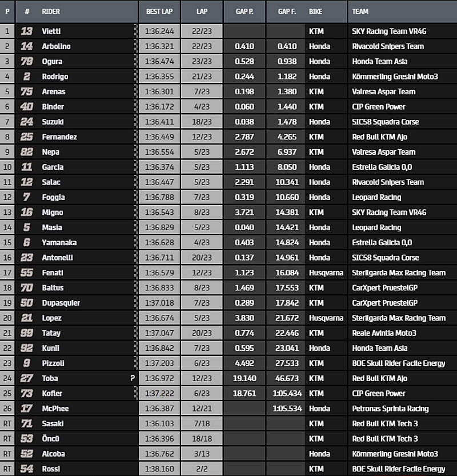Click the P status icon in Toba's row

pyautogui.click(x=133, y=378)
